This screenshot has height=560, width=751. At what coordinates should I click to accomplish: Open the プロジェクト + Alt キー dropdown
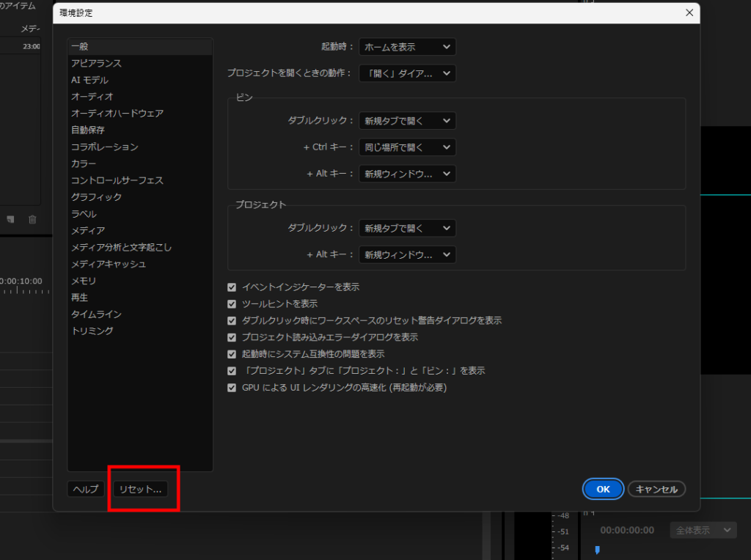point(407,255)
